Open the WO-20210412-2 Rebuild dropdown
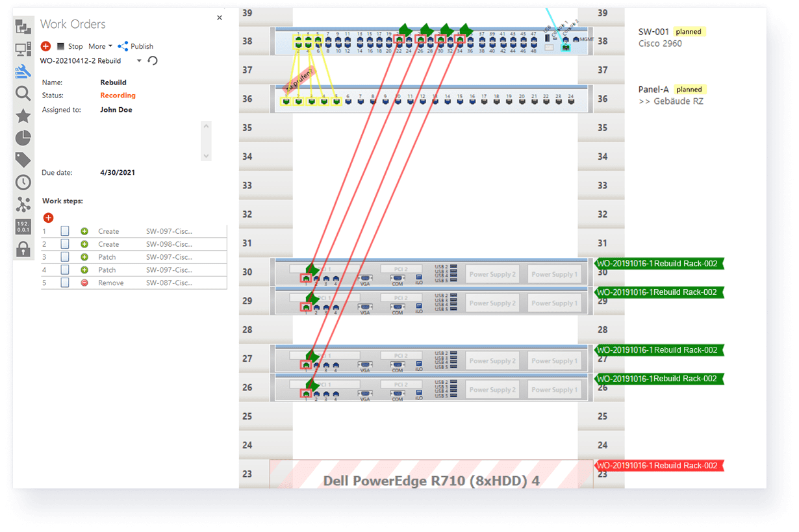799x532 pixels. pos(138,59)
